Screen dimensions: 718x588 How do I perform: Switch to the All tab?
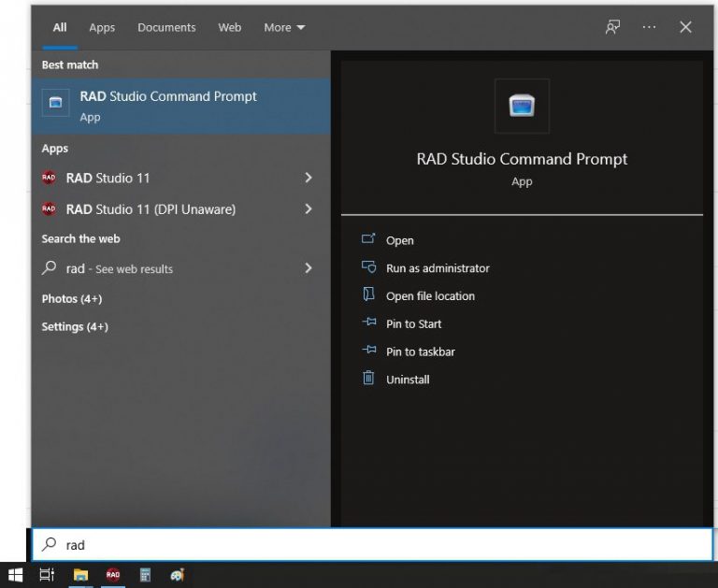pyautogui.click(x=60, y=27)
